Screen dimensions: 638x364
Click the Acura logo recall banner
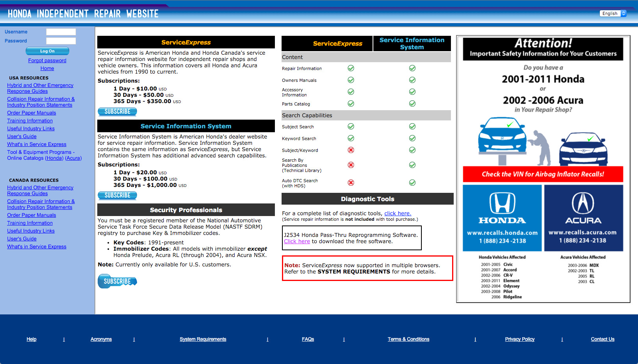(x=583, y=218)
